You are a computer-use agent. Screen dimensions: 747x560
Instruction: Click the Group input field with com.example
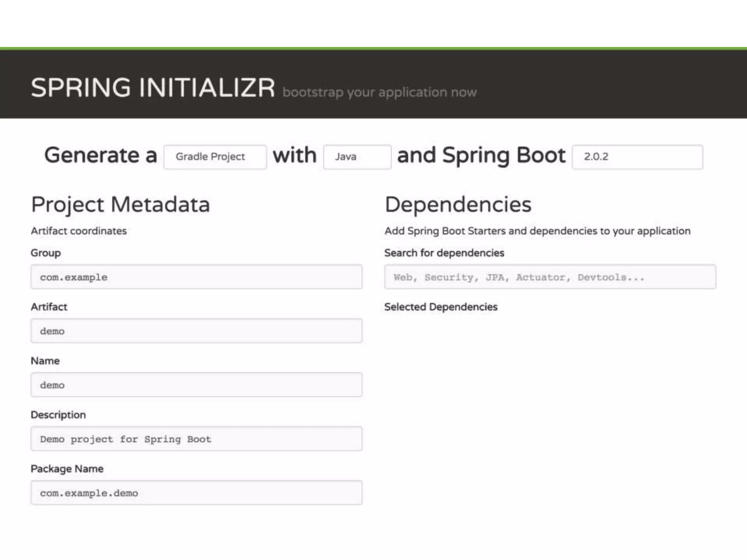[x=196, y=277]
